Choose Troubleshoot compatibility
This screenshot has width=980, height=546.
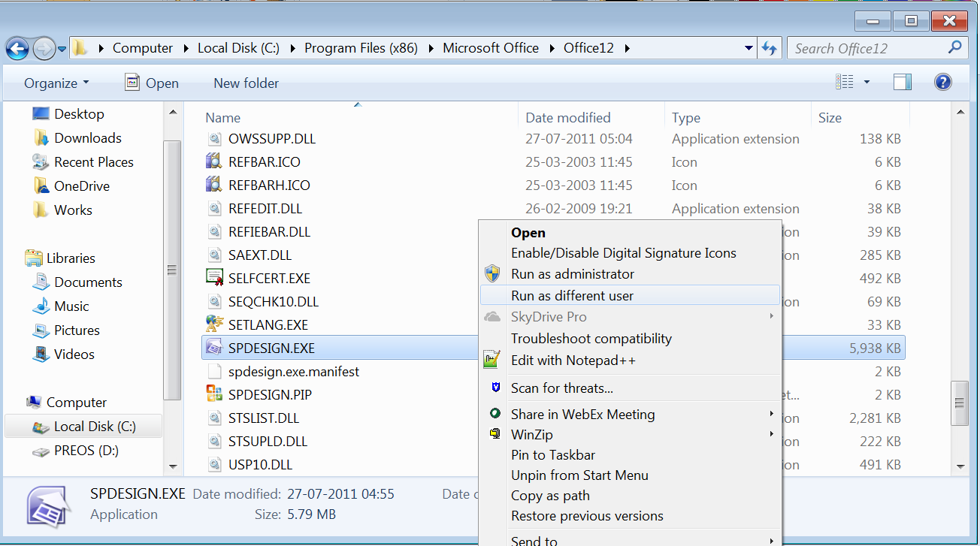[x=591, y=339]
